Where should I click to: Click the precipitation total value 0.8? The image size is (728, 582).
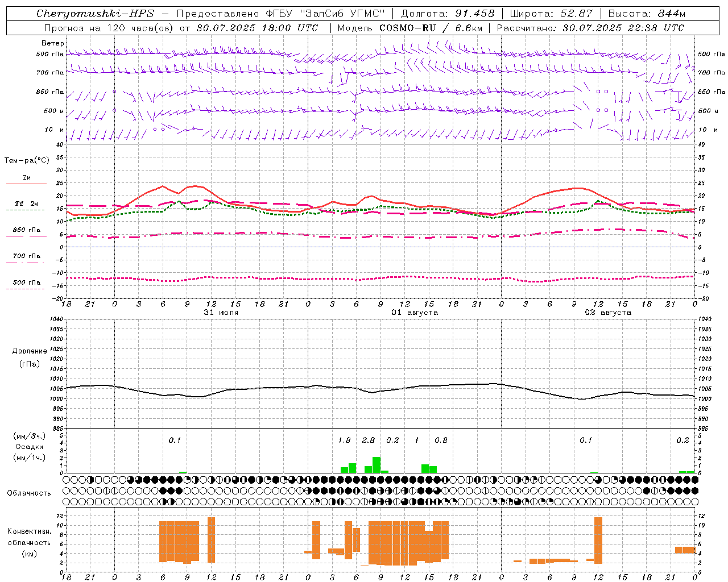pyautogui.click(x=441, y=440)
